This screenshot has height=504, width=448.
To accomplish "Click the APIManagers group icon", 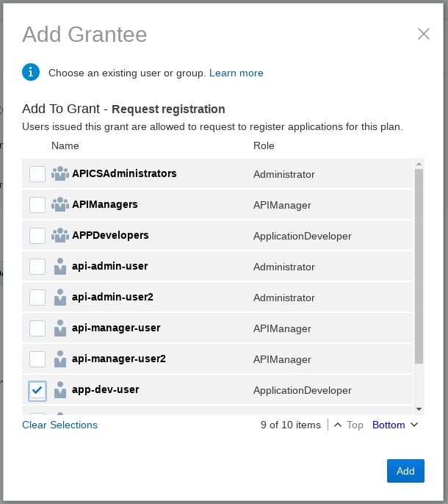I will click(x=60, y=205).
